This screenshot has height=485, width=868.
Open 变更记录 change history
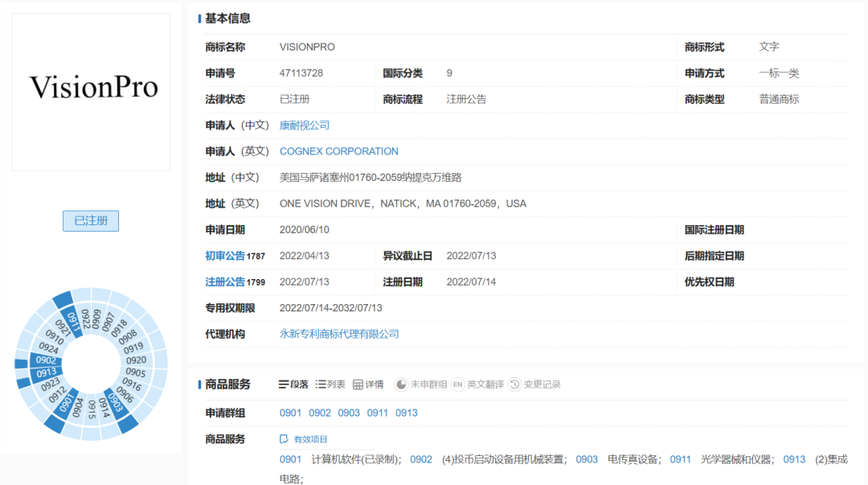534,384
